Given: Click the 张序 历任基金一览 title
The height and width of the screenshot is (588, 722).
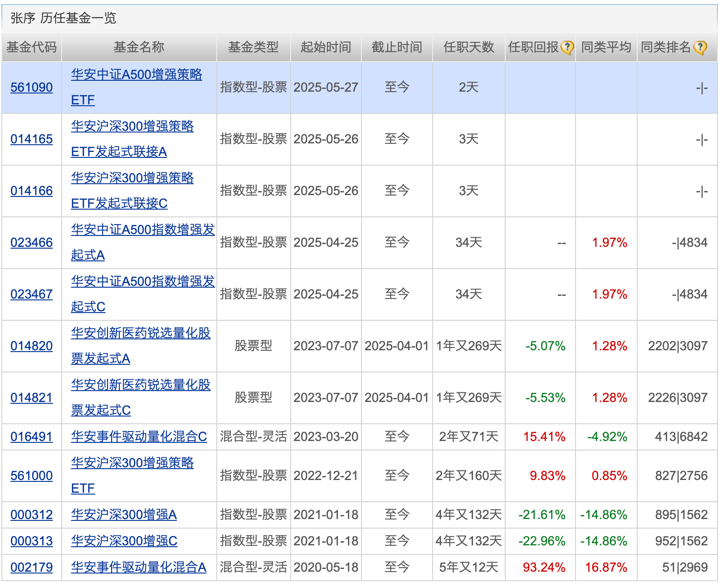Looking at the screenshot, I should tap(63, 18).
